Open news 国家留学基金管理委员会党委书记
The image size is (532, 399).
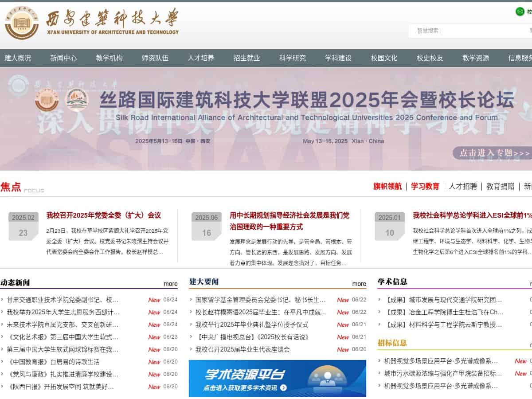pyautogui.click(x=261, y=300)
